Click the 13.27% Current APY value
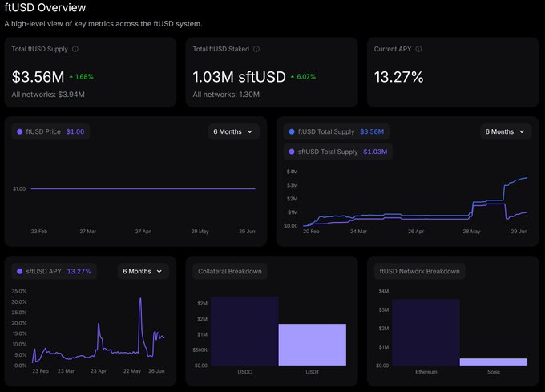545x392 pixels. pyautogui.click(x=398, y=77)
